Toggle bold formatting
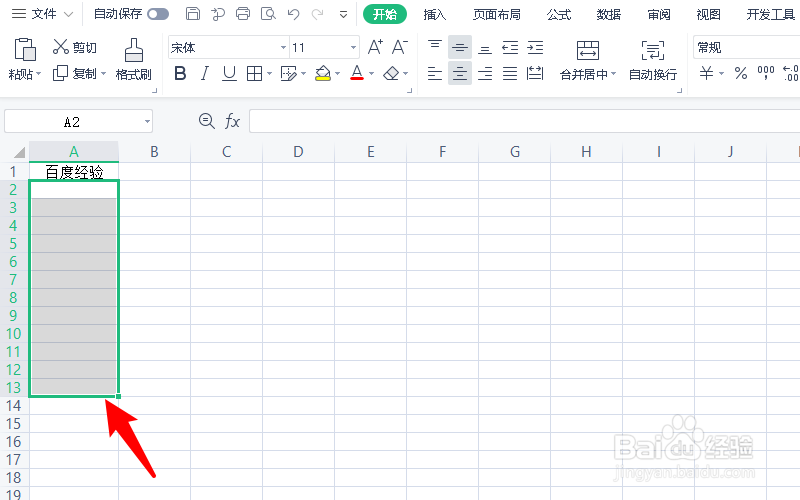This screenshot has width=800, height=500. click(180, 74)
